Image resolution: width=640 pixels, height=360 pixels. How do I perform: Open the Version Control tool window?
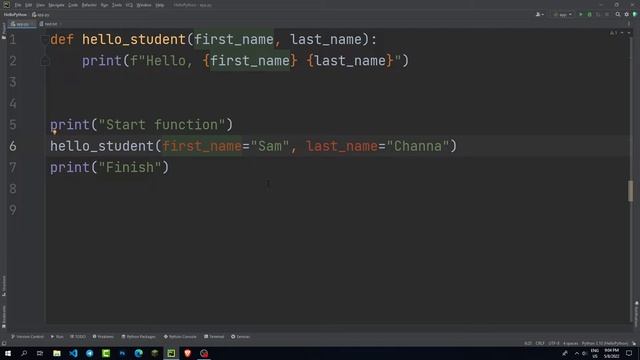(27, 337)
